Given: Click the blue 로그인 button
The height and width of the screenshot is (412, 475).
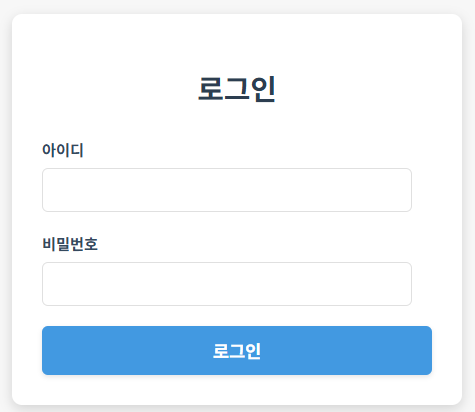Looking at the screenshot, I should 237,350.
